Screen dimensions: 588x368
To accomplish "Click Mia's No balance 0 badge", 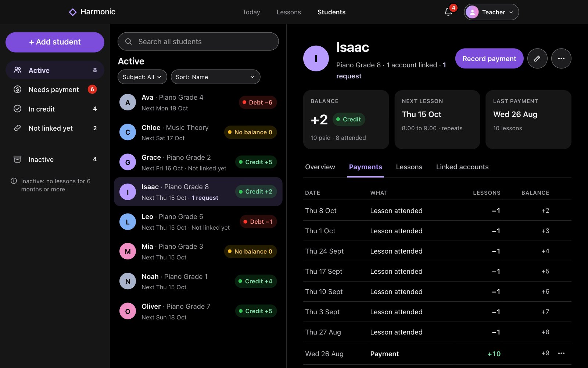I will coord(250,251).
